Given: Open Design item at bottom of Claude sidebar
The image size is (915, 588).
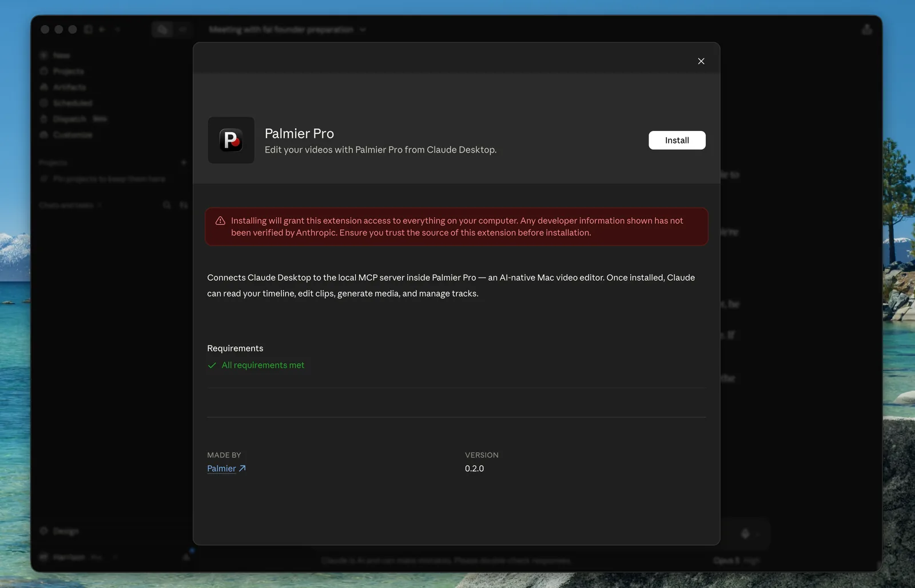Looking at the screenshot, I should click(x=59, y=531).
